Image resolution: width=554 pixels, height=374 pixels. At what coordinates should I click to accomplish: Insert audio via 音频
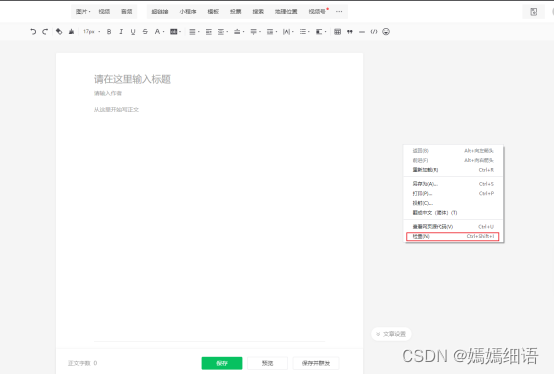click(126, 12)
